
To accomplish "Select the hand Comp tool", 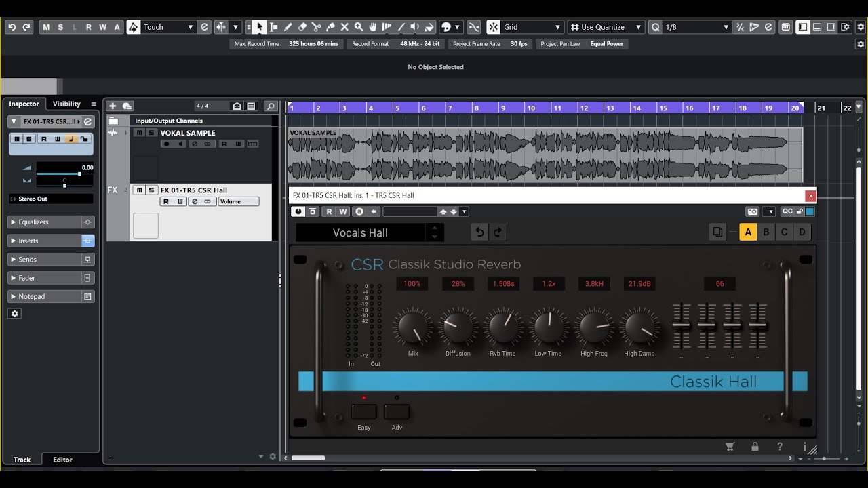I will (373, 27).
